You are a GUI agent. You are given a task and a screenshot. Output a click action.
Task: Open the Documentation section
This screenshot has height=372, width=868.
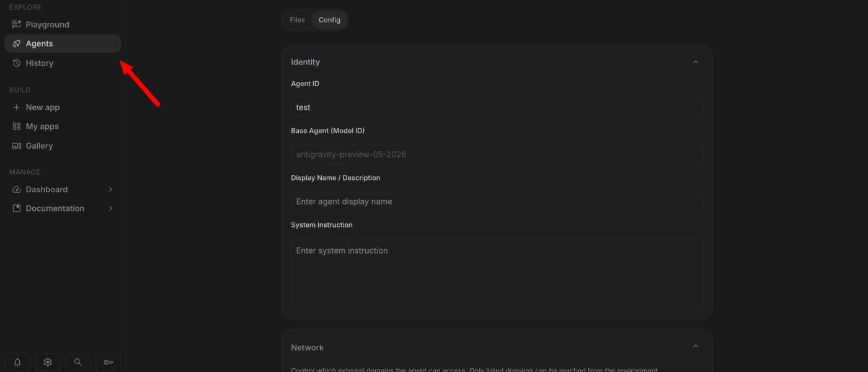pos(63,208)
